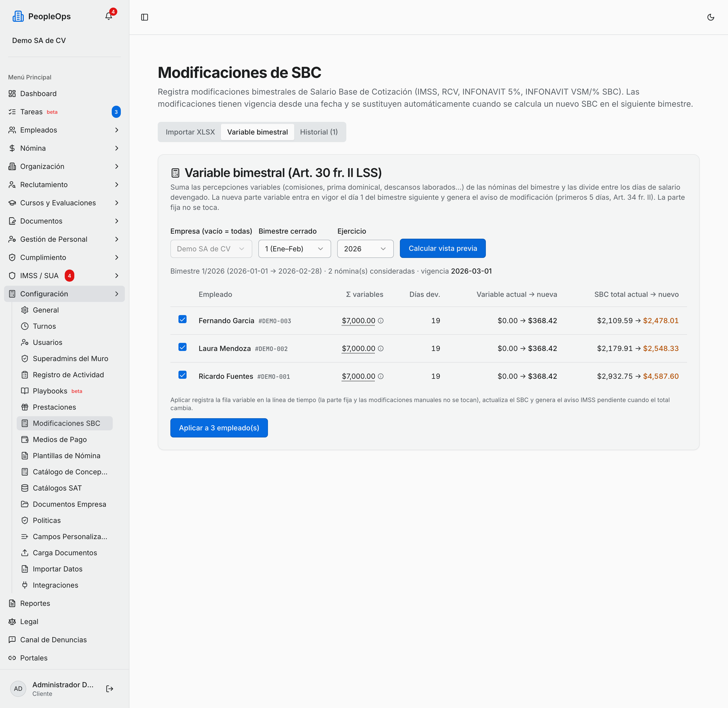Click Calcular vista previa button
This screenshot has height=708, width=728.
pos(442,248)
